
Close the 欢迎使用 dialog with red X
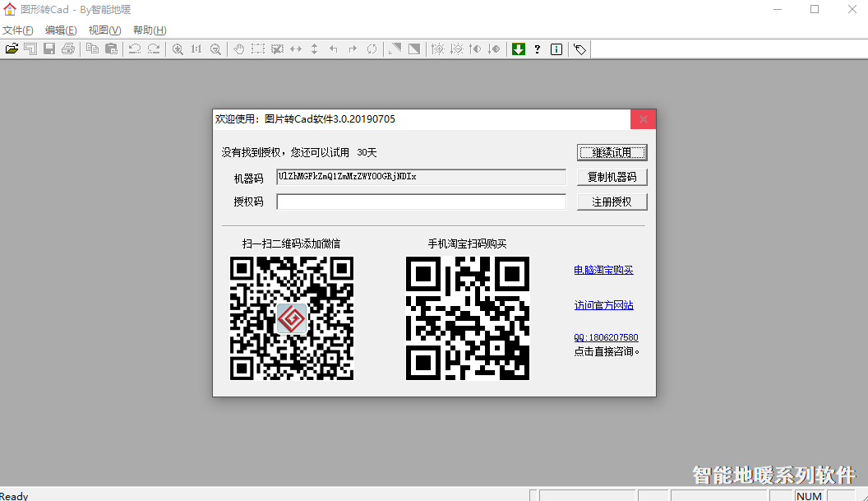tap(644, 119)
